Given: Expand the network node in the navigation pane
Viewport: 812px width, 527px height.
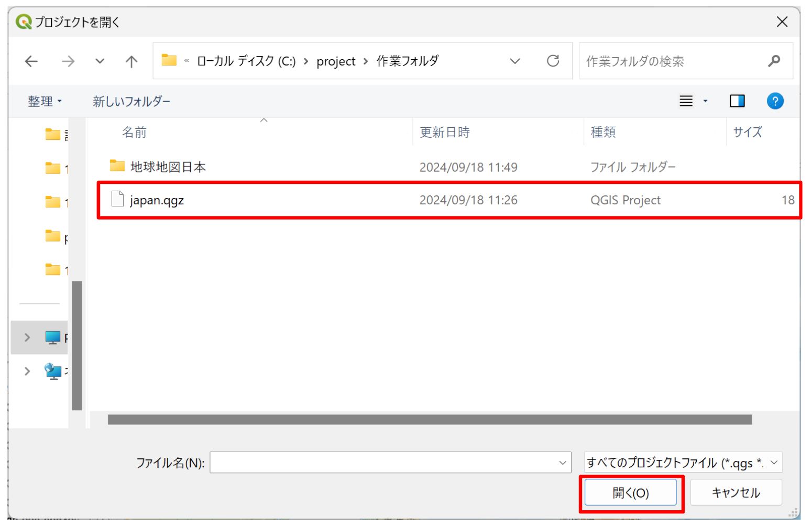Looking at the screenshot, I should pos(27,371).
